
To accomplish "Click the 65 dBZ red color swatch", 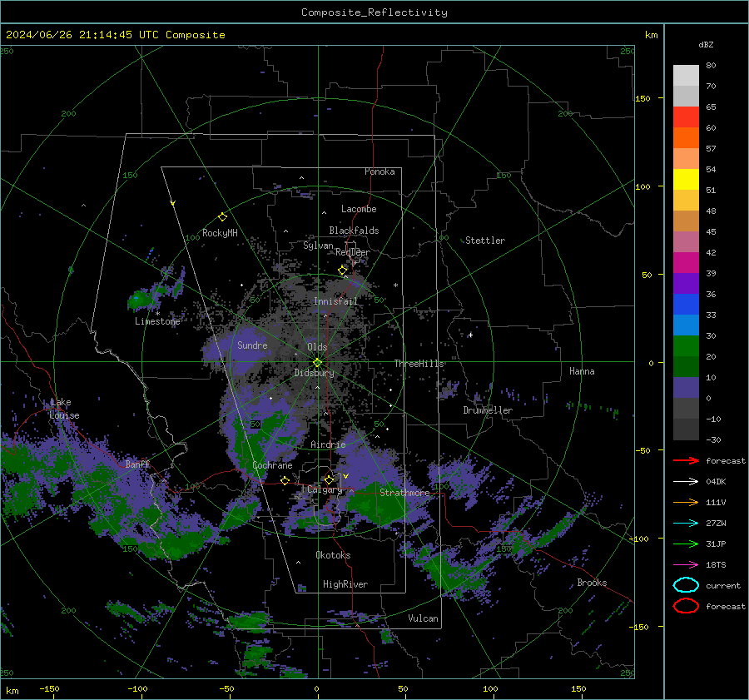I will click(x=686, y=117).
